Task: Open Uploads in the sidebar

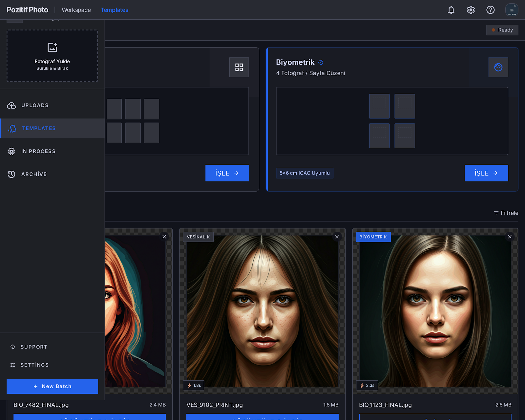Action: (x=52, y=105)
